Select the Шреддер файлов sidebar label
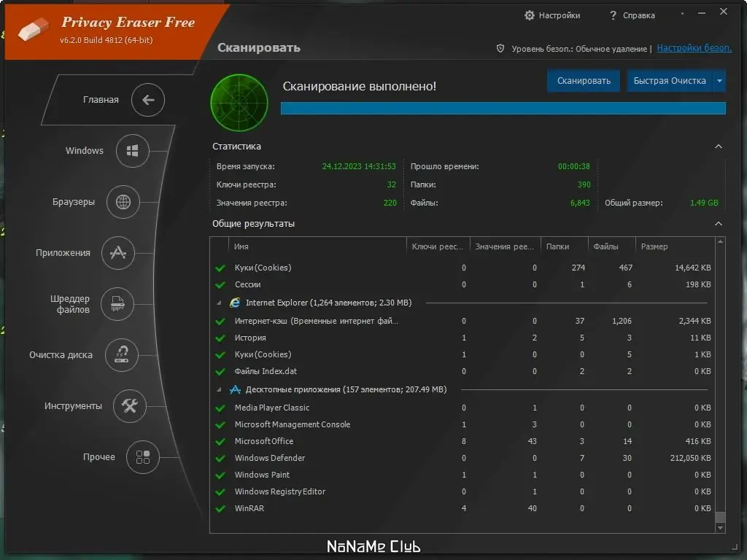The width and height of the screenshot is (747, 560). pyautogui.click(x=70, y=304)
